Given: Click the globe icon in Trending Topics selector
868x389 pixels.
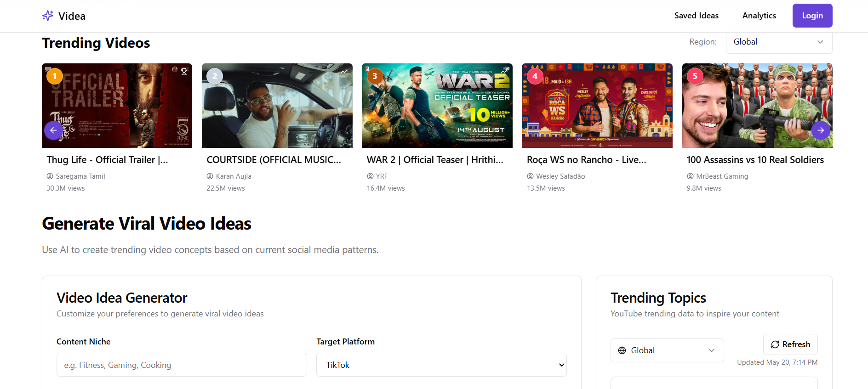Looking at the screenshot, I should pos(622,350).
